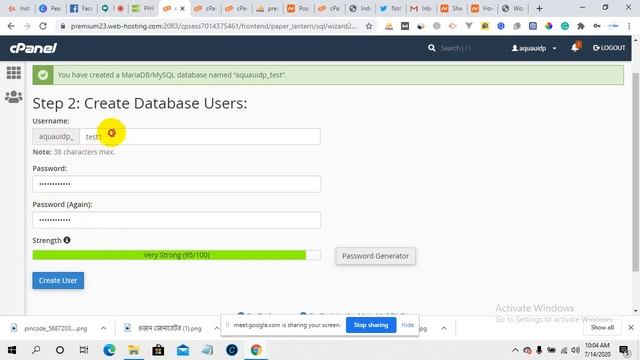The width and height of the screenshot is (640, 360).
Task: Open options for pincode_5687203 png download
Action: 103,328
